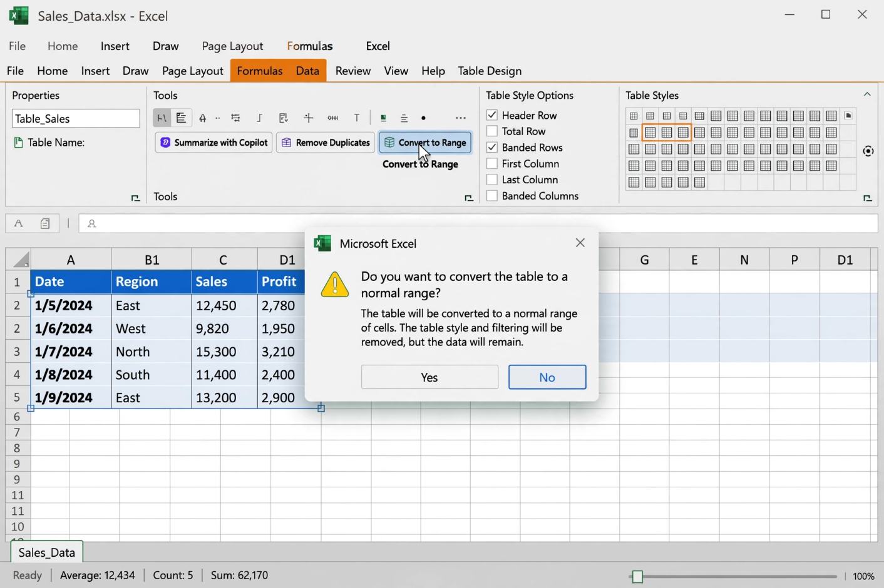Viewport: 884px width, 588px height.
Task: Uncheck the Header Row checkbox
Action: click(492, 115)
